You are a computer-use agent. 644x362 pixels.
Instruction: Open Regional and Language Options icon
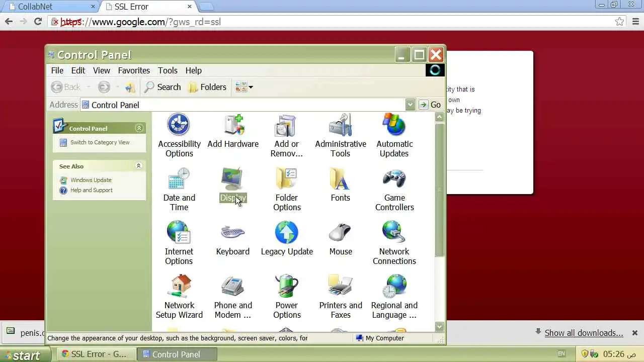(x=394, y=297)
